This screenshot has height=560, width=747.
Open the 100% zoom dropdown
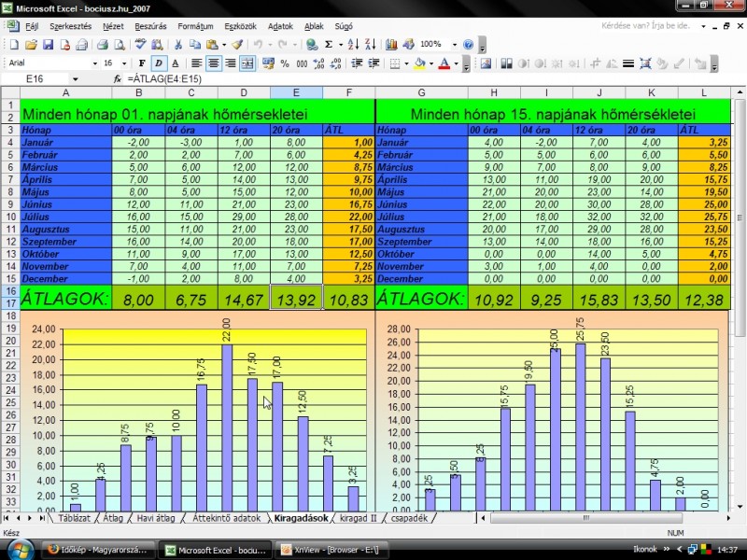[x=455, y=45]
